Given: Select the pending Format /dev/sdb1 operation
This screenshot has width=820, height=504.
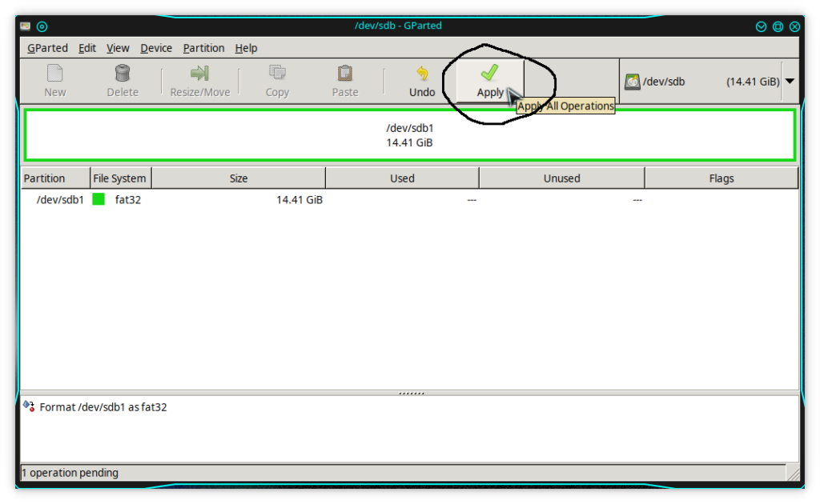Looking at the screenshot, I should click(102, 407).
